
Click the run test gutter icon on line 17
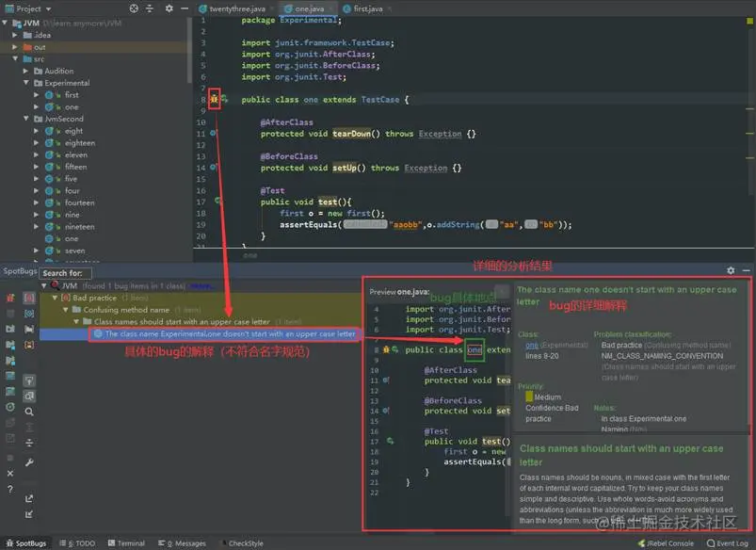(x=217, y=201)
